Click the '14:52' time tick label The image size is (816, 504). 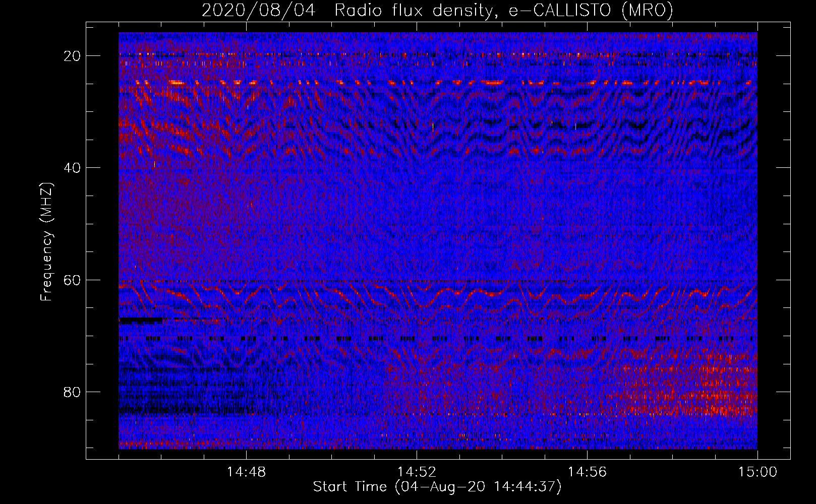[x=417, y=472]
